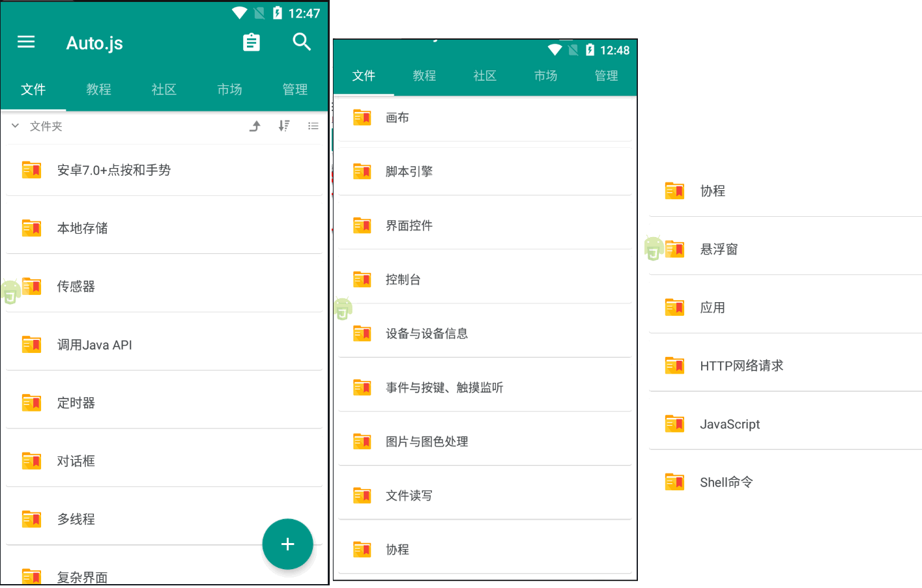922x588 pixels.
Task: Open 悬浮窗 folder icon
Action: (675, 249)
